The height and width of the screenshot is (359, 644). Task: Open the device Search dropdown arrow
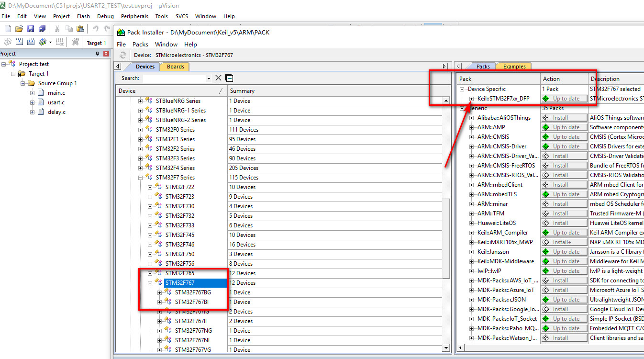209,78
